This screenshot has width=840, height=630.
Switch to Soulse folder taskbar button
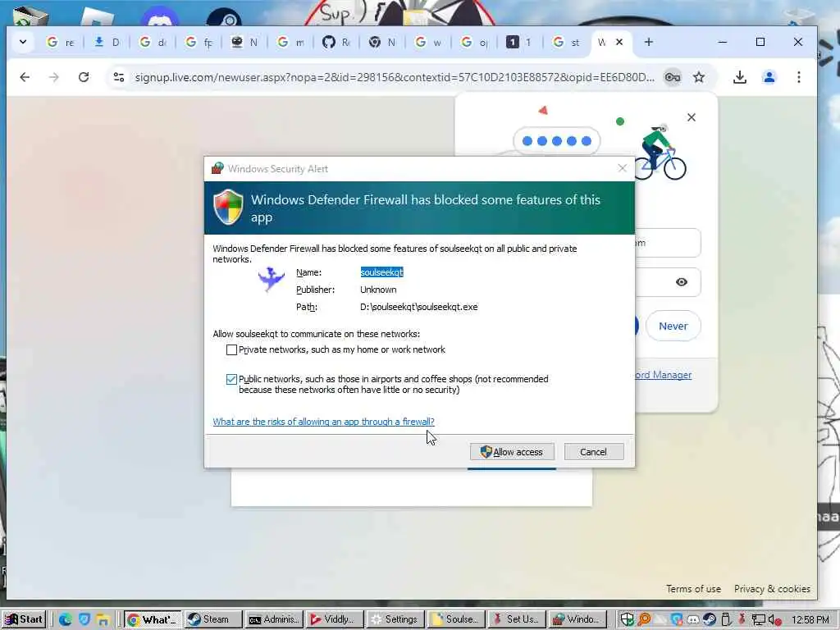pyautogui.click(x=455, y=619)
